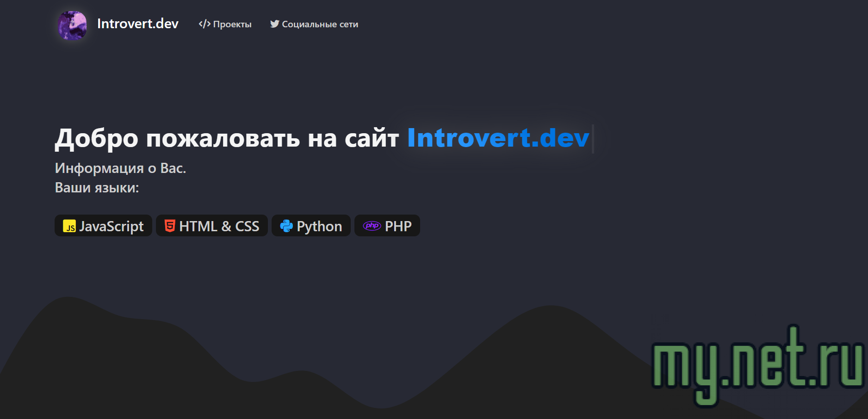
Task: Open the Introvert.dev brand link in navbar
Action: [137, 24]
